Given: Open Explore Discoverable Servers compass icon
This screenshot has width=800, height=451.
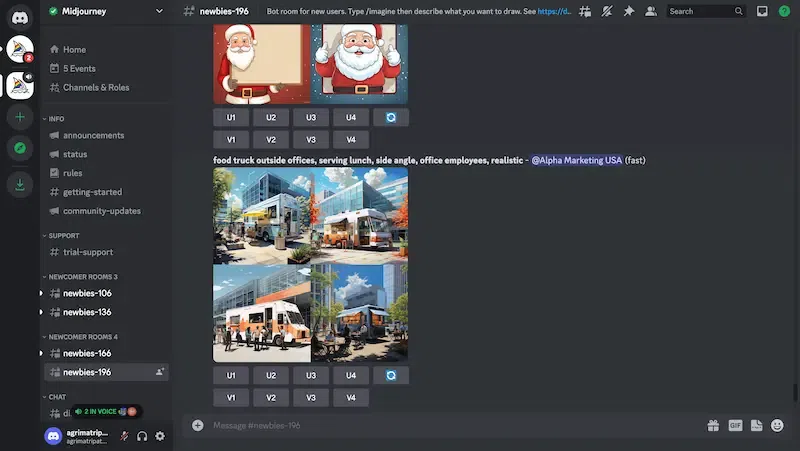Looking at the screenshot, I should tap(20, 148).
